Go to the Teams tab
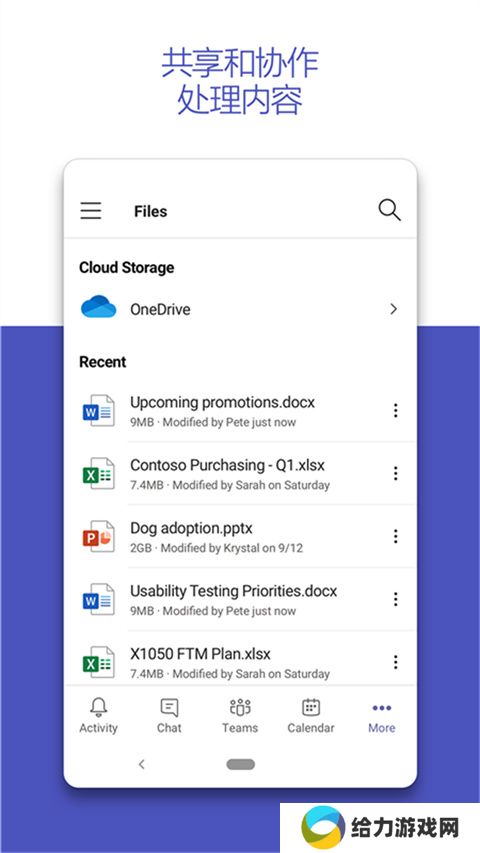Image resolution: width=480 pixels, height=853 pixels. tap(240, 716)
